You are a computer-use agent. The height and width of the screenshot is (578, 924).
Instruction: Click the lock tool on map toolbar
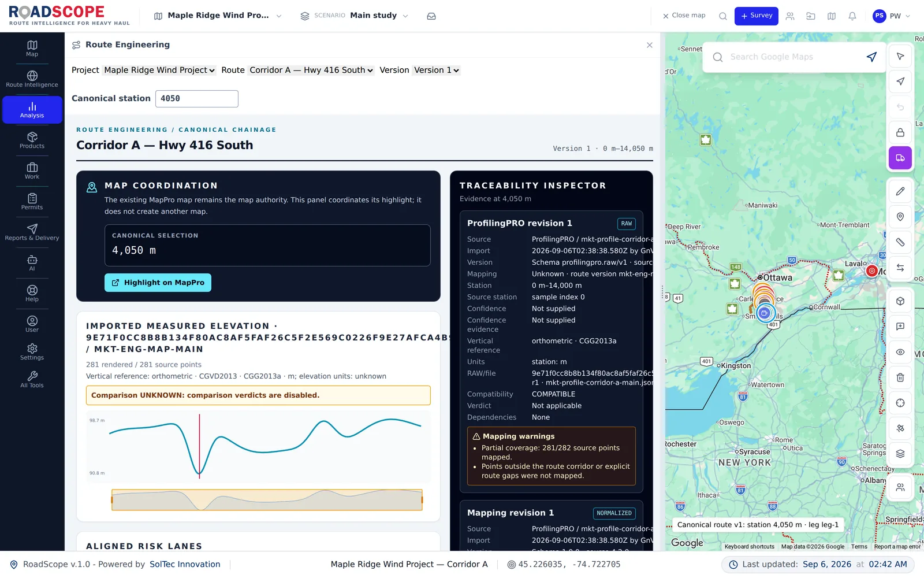900,132
